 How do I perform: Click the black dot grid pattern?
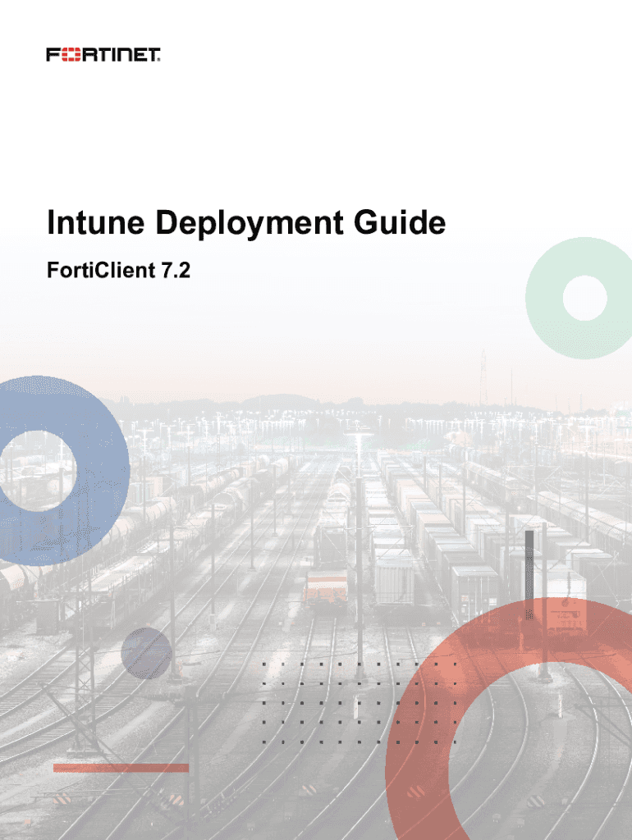[x=360, y=701]
